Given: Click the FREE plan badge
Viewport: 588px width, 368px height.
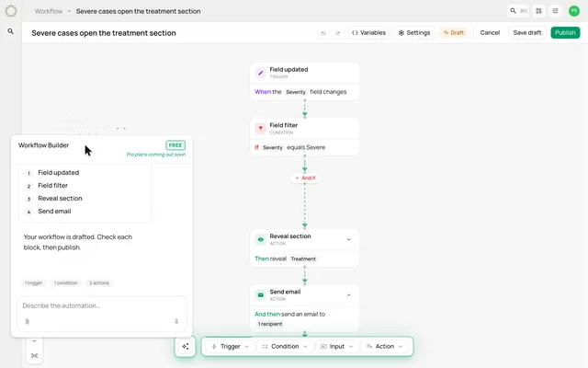Looking at the screenshot, I should (x=175, y=145).
